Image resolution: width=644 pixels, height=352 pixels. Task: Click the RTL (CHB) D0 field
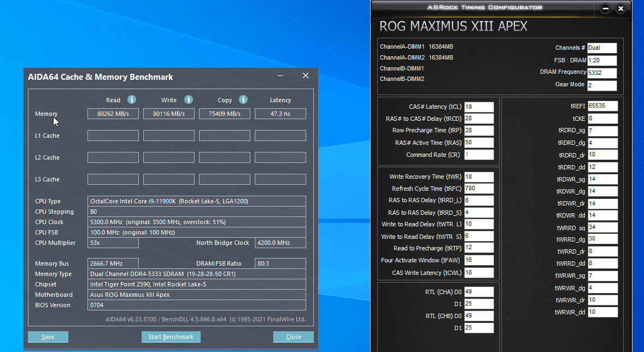click(479, 316)
